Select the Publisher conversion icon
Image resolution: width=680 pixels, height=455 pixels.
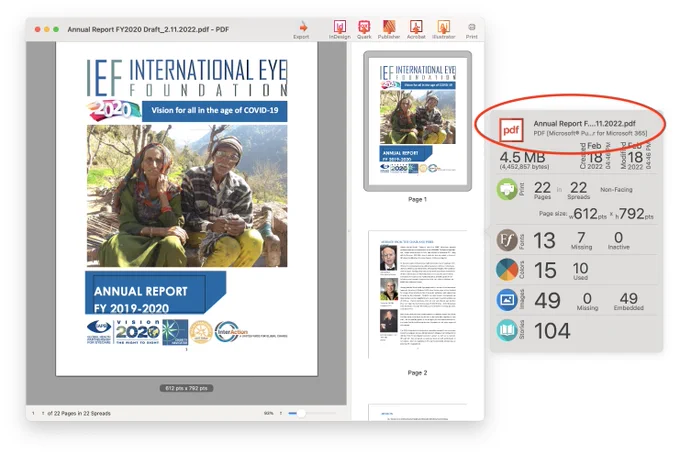coord(389,27)
